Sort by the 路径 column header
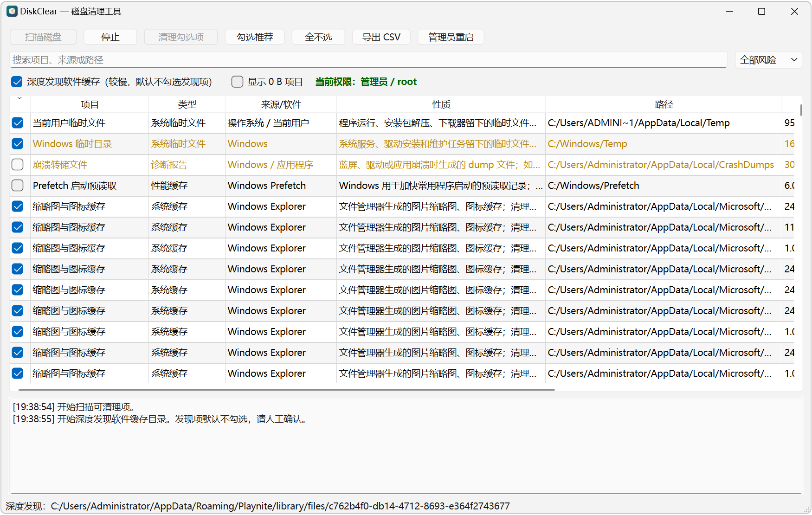Screen dimensions: 812x515 tap(664, 105)
